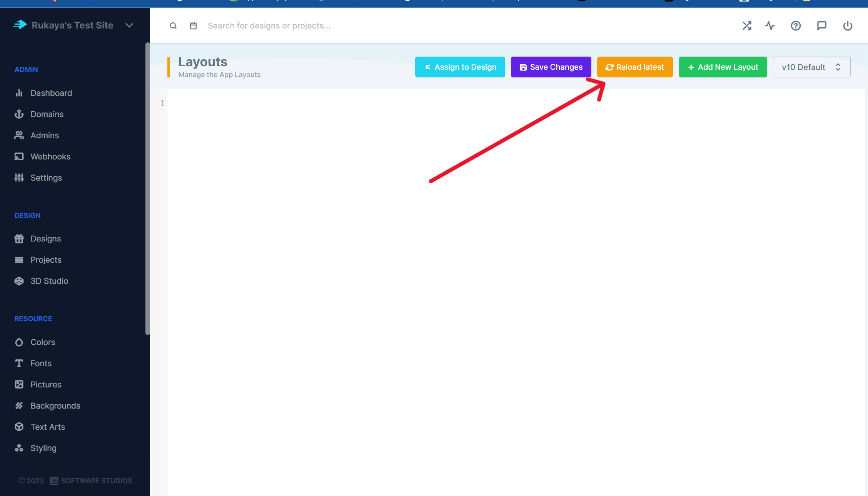Open Projects in the sidebar
This screenshot has width=868, height=496.
point(46,260)
